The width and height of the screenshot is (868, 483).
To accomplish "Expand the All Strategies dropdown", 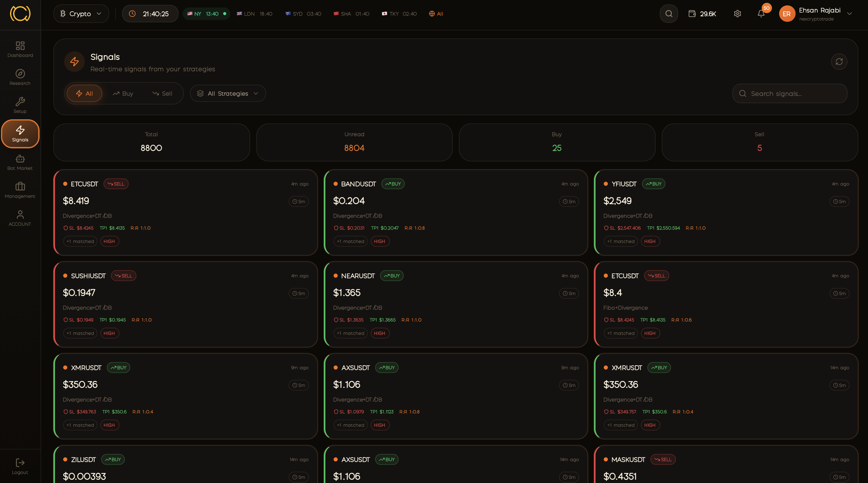I will (x=228, y=94).
